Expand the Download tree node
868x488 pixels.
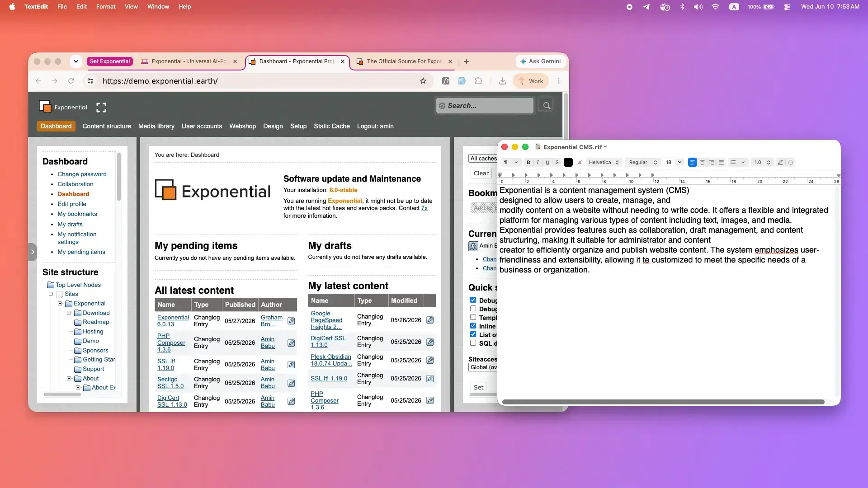69,313
